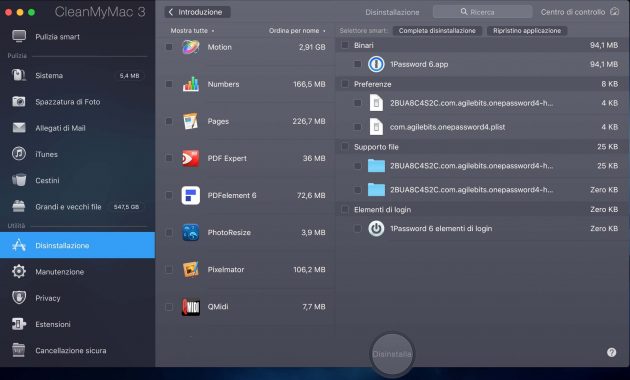The height and width of the screenshot is (380, 630).
Task: Tick the Elementi di login group checkbox
Action: tap(345, 209)
